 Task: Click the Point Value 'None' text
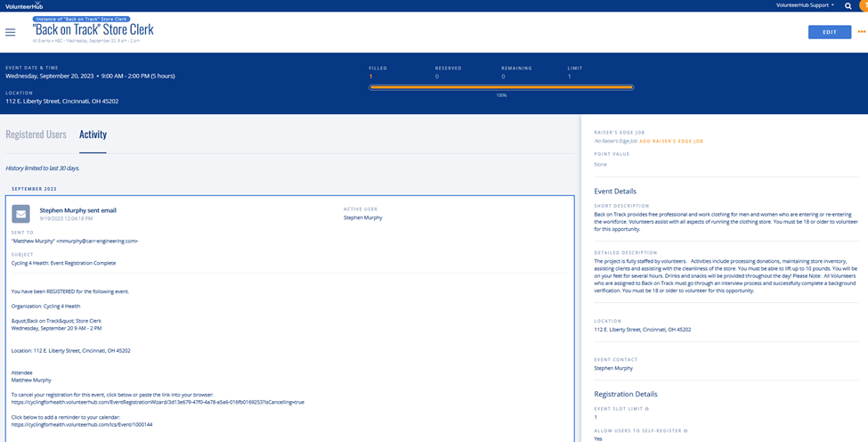[600, 165]
